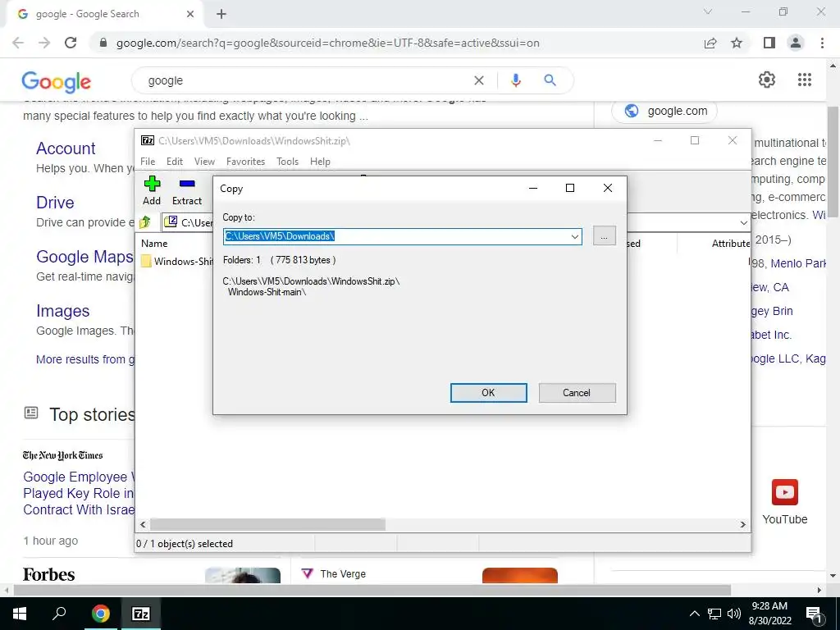Click OK in the Copy dialog
This screenshot has height=630, width=840.
tap(488, 393)
